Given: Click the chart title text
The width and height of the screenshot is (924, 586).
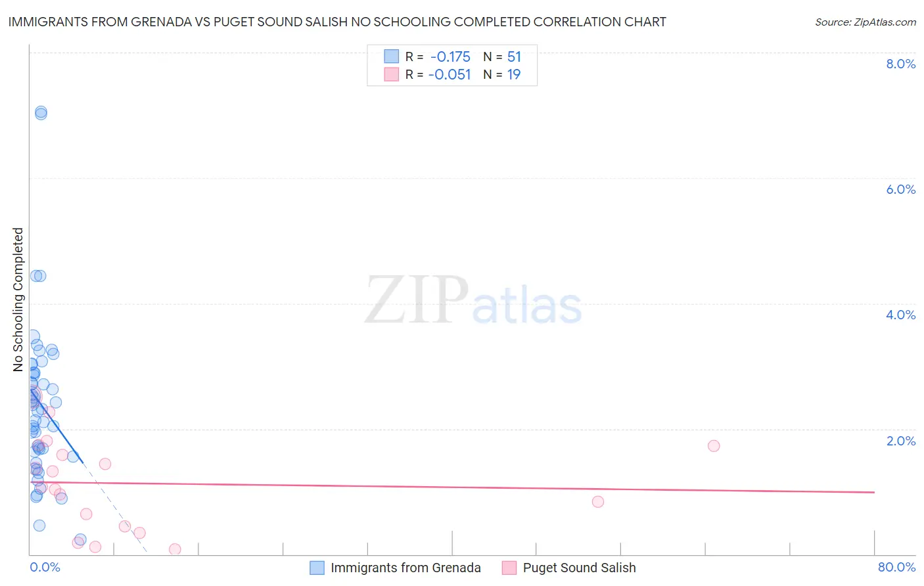Looking at the screenshot, I should [x=337, y=22].
